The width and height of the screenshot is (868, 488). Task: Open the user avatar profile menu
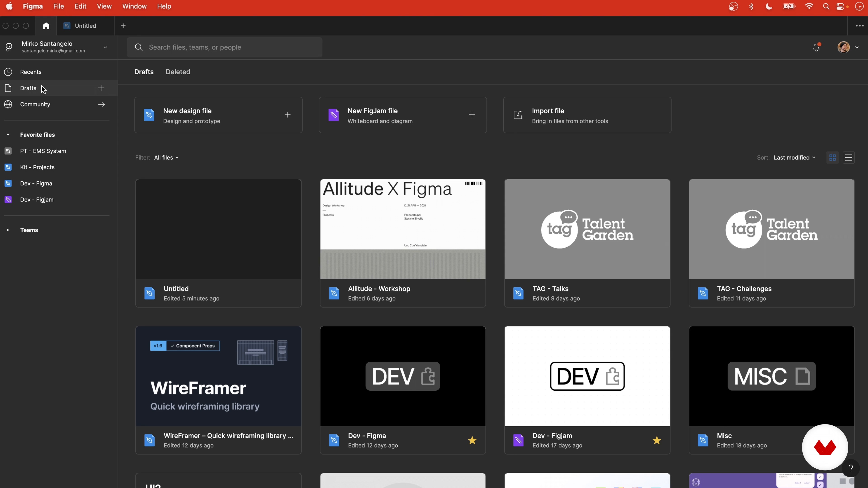click(843, 47)
